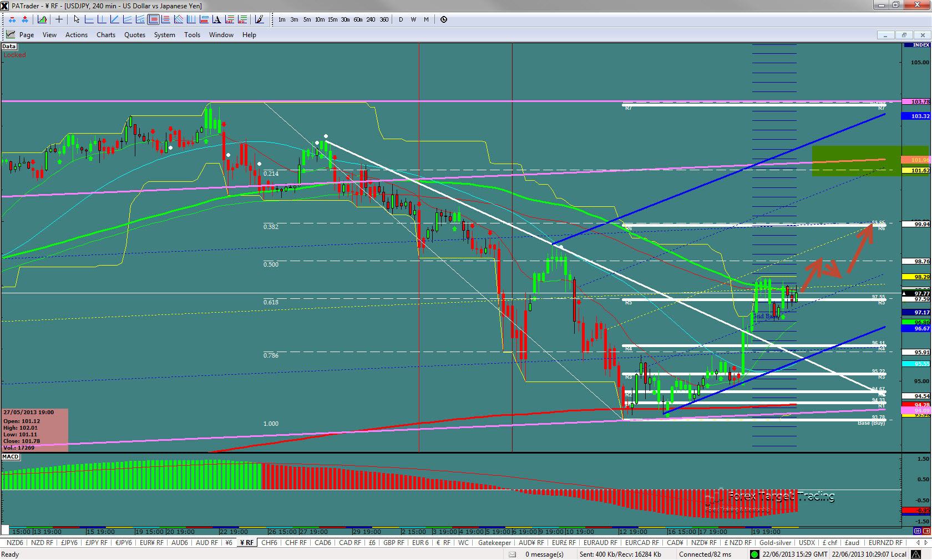This screenshot has width=932, height=560.
Task: Click the warning triangle icon in status bar
Action: pos(916,554)
